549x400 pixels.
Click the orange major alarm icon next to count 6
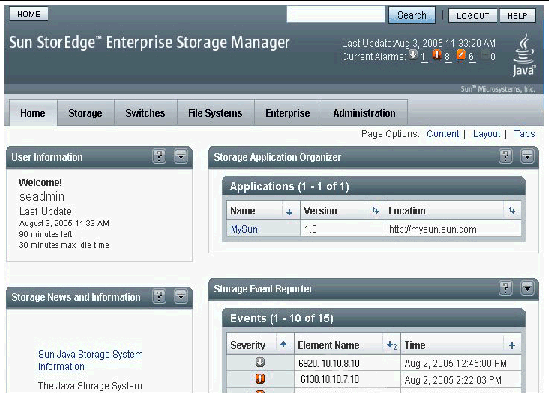tap(461, 55)
